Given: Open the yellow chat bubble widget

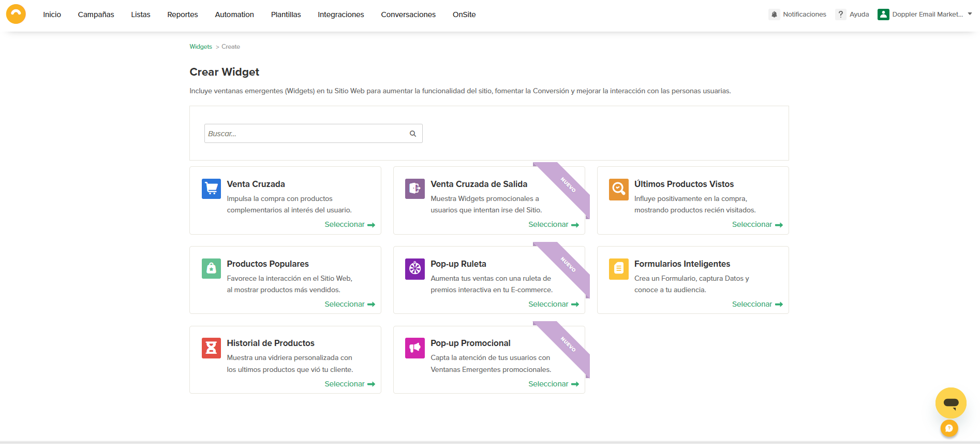Looking at the screenshot, I should 951,403.
